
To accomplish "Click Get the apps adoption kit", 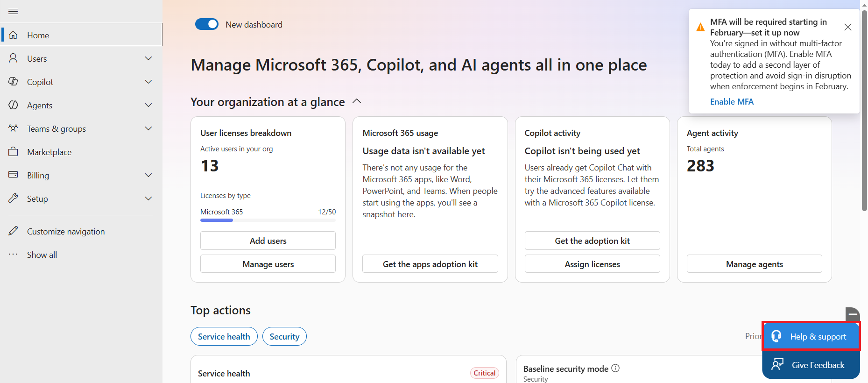I will coord(430,264).
